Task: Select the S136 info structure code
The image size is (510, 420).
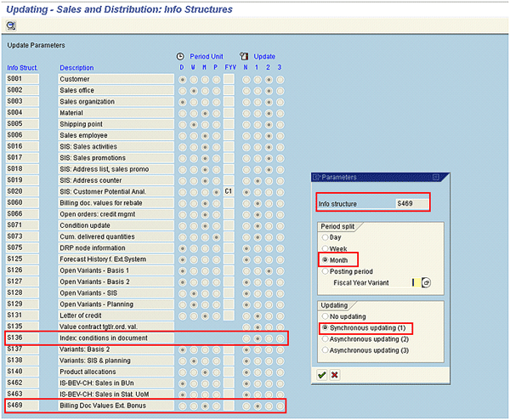Action: click(x=15, y=338)
